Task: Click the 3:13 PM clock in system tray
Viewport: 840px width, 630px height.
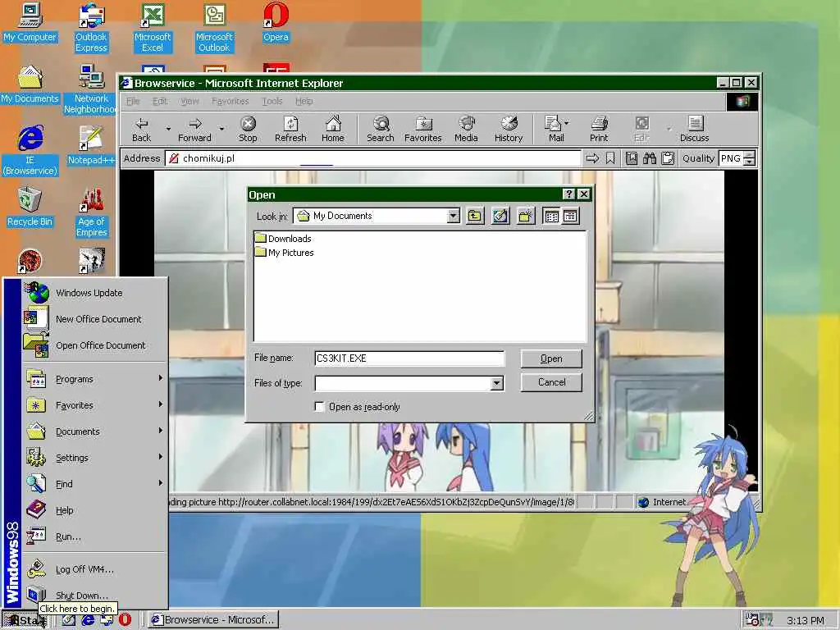Action: 806,620
